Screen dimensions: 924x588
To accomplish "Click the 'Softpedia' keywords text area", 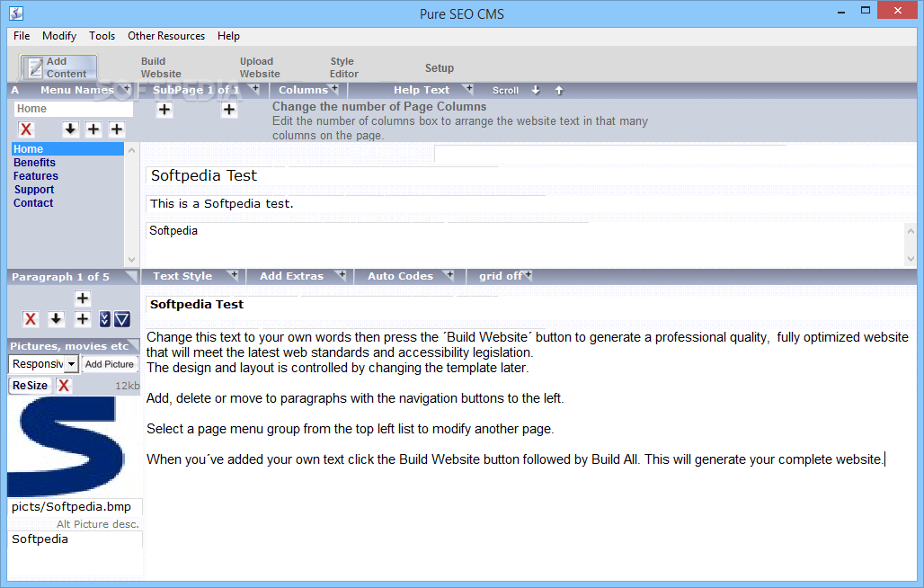I will point(524,244).
